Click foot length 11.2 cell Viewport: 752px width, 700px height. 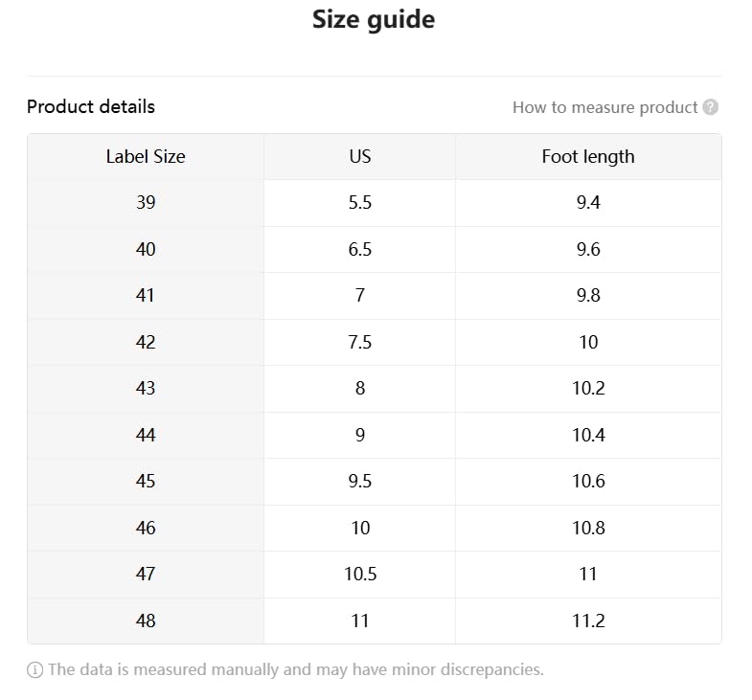(x=588, y=621)
